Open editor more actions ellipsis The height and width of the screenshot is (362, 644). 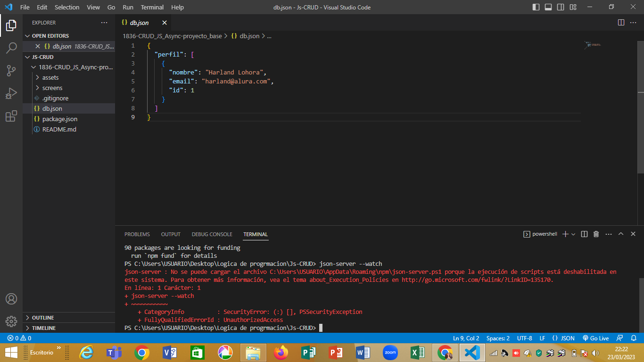coord(633,23)
